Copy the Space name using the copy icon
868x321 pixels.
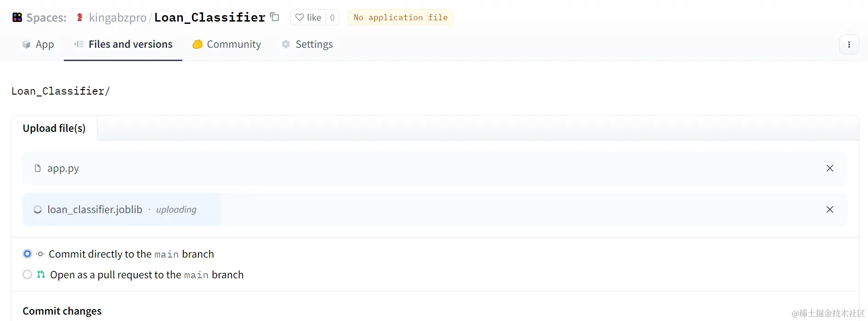275,17
